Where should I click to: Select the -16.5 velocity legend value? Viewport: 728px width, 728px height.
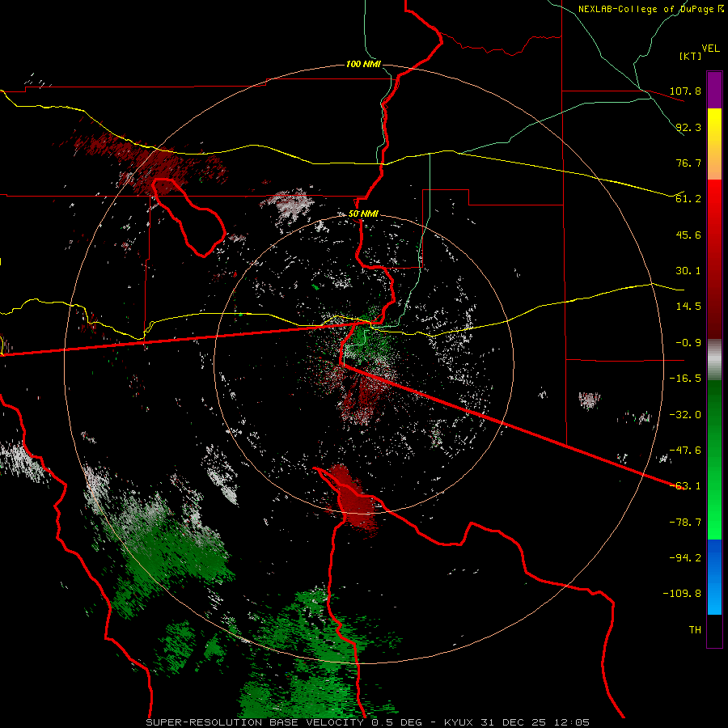(685, 379)
